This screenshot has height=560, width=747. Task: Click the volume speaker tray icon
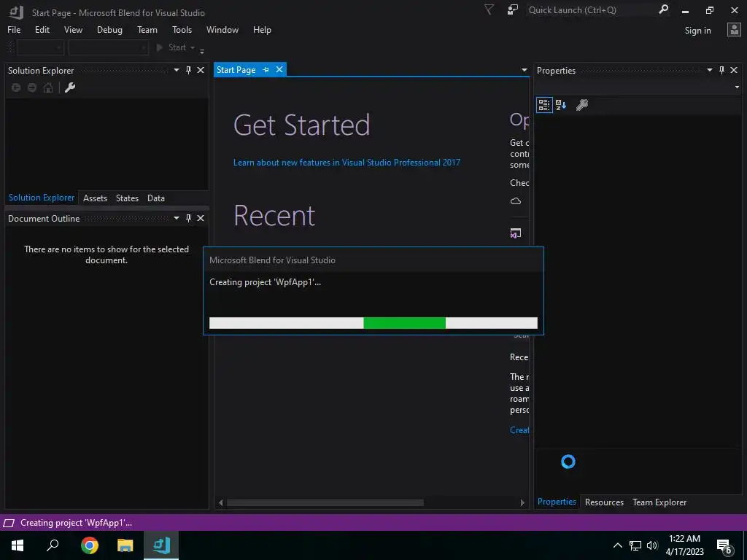click(652, 545)
